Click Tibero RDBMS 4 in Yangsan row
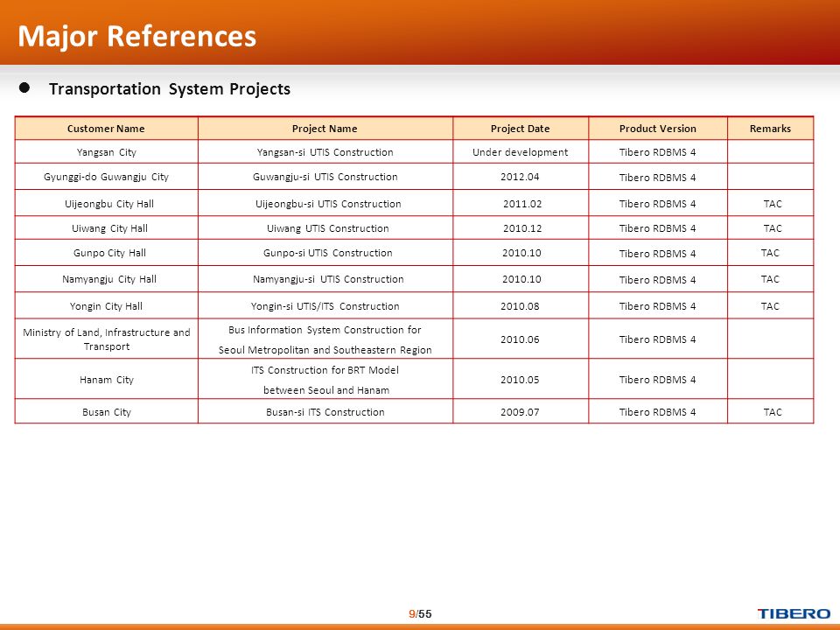This screenshot has height=630, width=840. coord(658,152)
